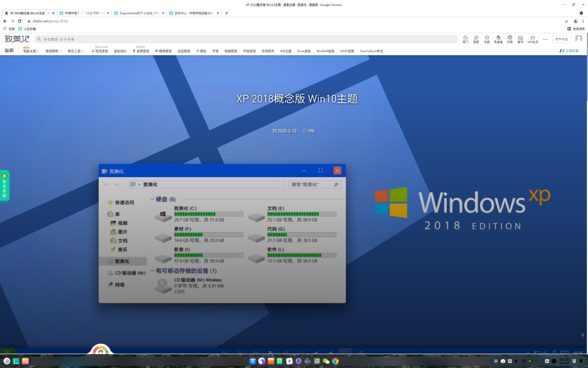The image size is (588, 368).
Task: Click the back-to-top arrow at page right edge
Action: tap(583, 335)
